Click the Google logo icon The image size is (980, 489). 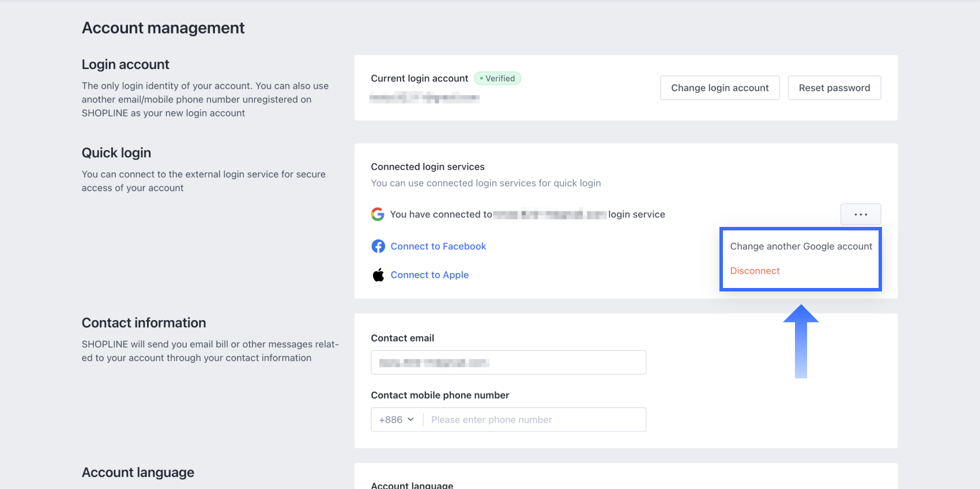coord(378,214)
